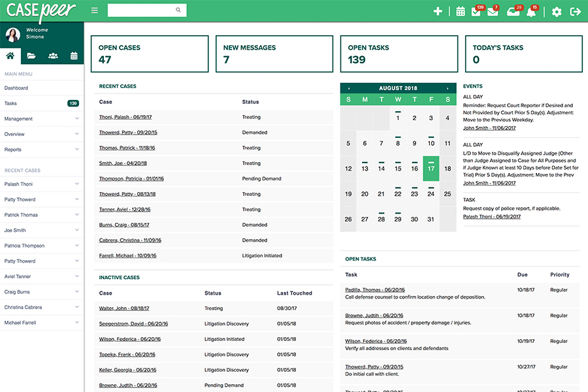Log out using the exit icon
Image resolution: width=588 pixels, height=392 pixels.
coord(575,11)
